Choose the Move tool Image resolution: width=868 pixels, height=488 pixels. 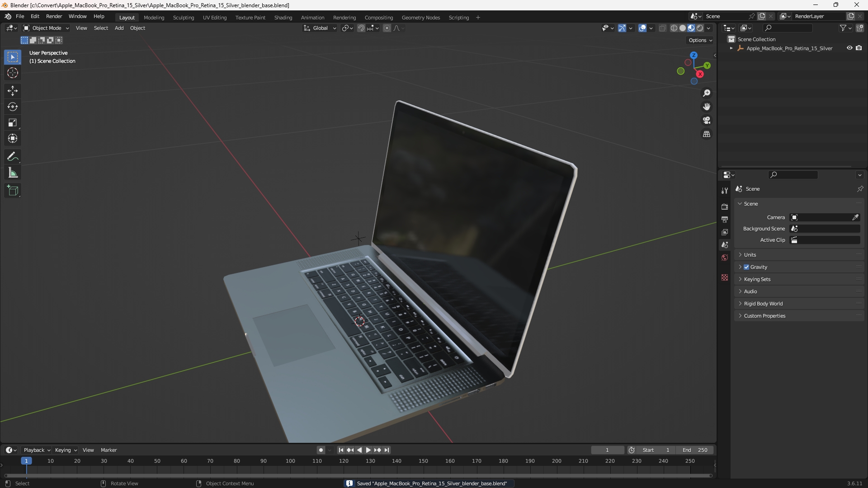tap(13, 91)
